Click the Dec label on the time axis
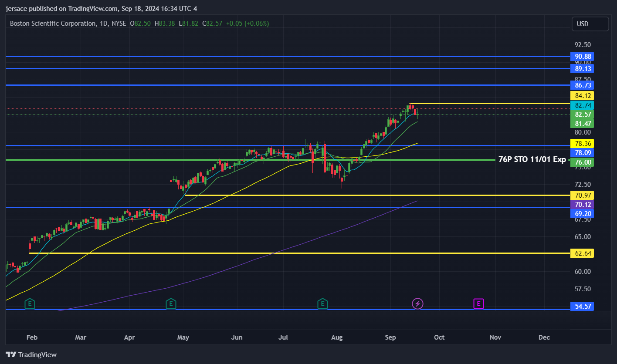The width and height of the screenshot is (617, 364). tap(544, 337)
